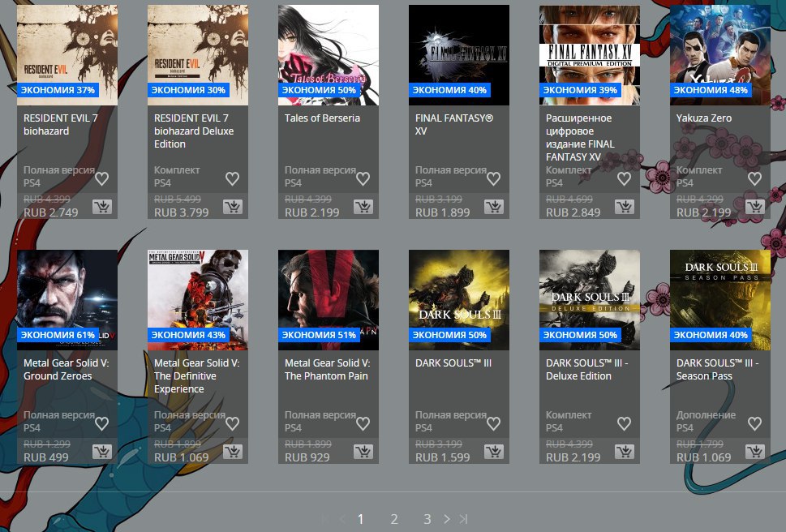Open black FINAL FANTASY XV cover image
The width and height of the screenshot is (786, 532).
coord(459,55)
